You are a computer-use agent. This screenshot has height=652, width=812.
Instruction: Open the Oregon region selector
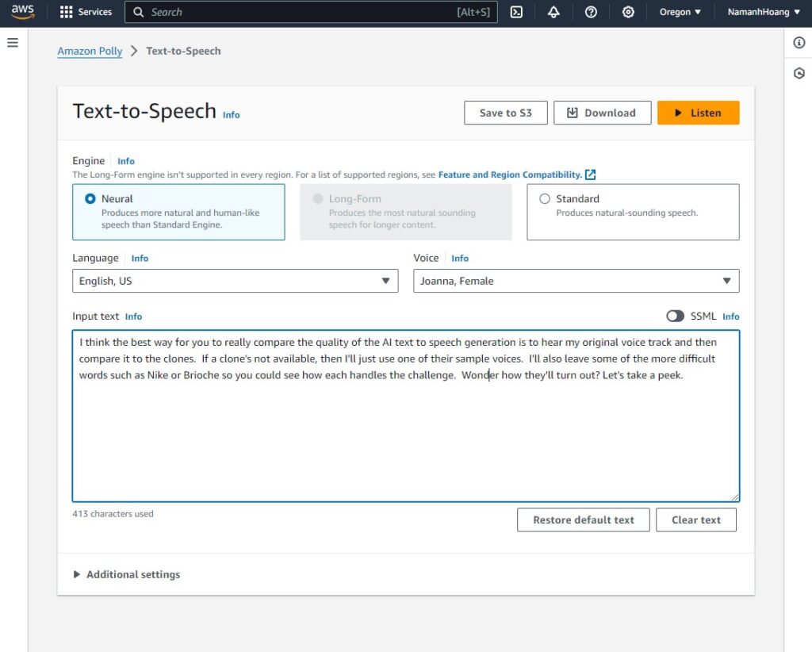point(680,12)
